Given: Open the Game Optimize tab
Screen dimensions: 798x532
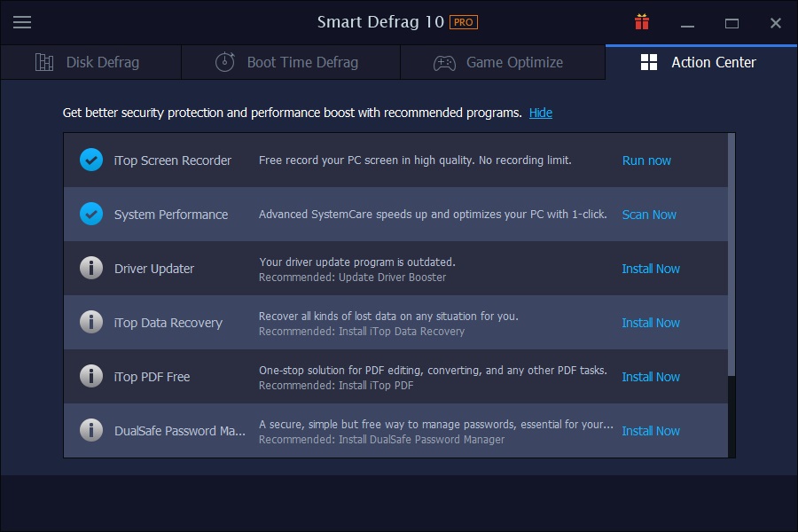Looking at the screenshot, I should coord(503,62).
